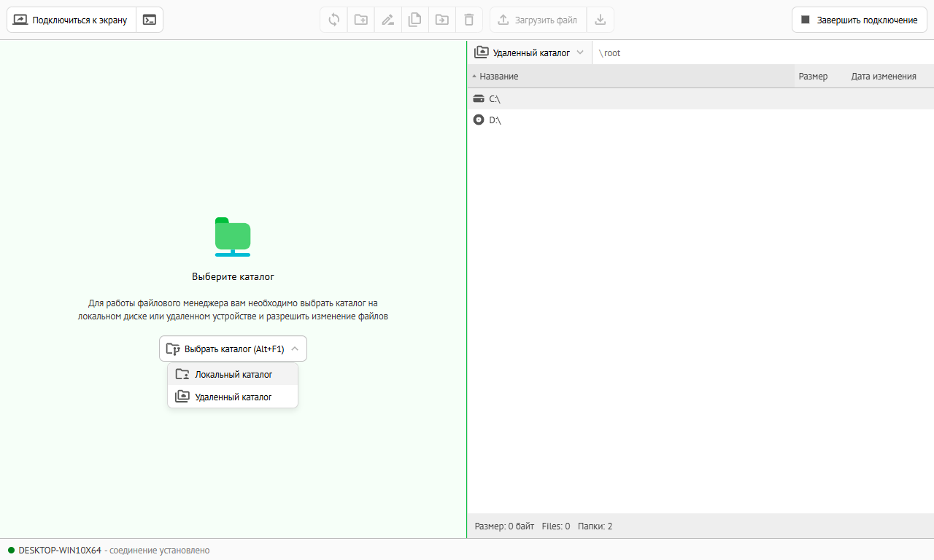Image resolution: width=934 pixels, height=560 pixels.
Task: Click the Загрузить файл upload button
Action: tap(538, 20)
